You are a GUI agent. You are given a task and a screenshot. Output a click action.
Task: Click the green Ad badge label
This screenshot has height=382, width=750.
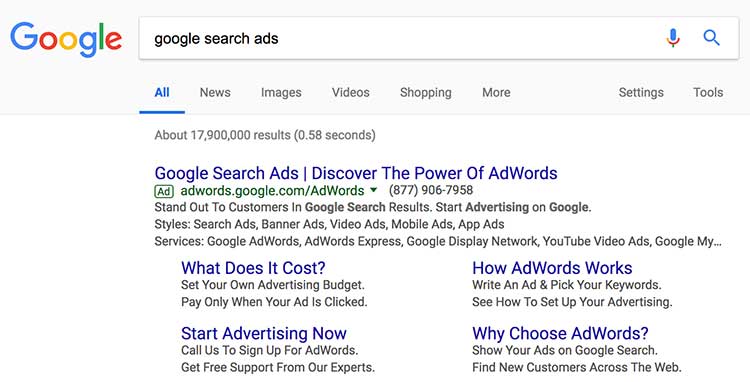(x=164, y=191)
